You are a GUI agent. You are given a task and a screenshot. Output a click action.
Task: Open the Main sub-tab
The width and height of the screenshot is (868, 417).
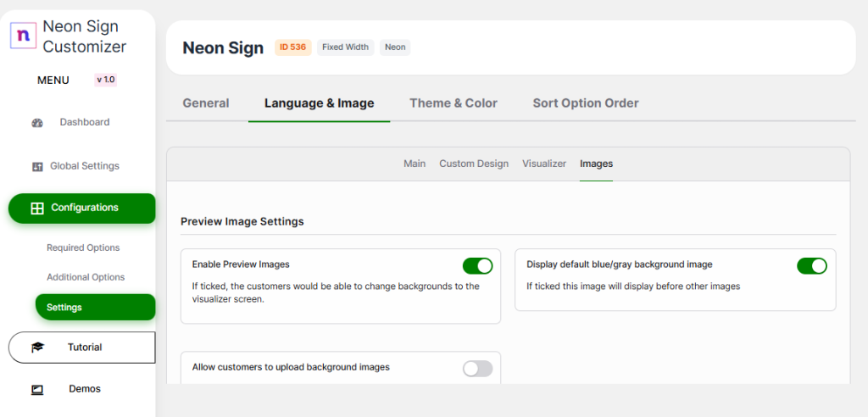pos(415,164)
